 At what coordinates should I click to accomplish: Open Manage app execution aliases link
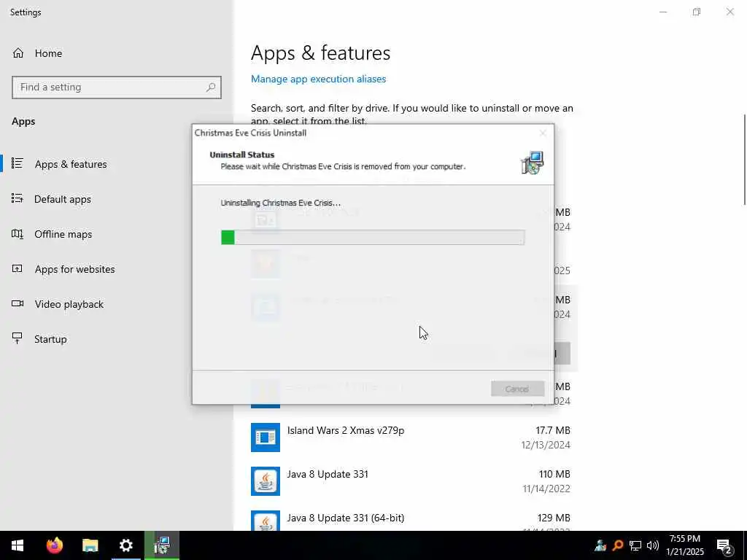pyautogui.click(x=318, y=79)
